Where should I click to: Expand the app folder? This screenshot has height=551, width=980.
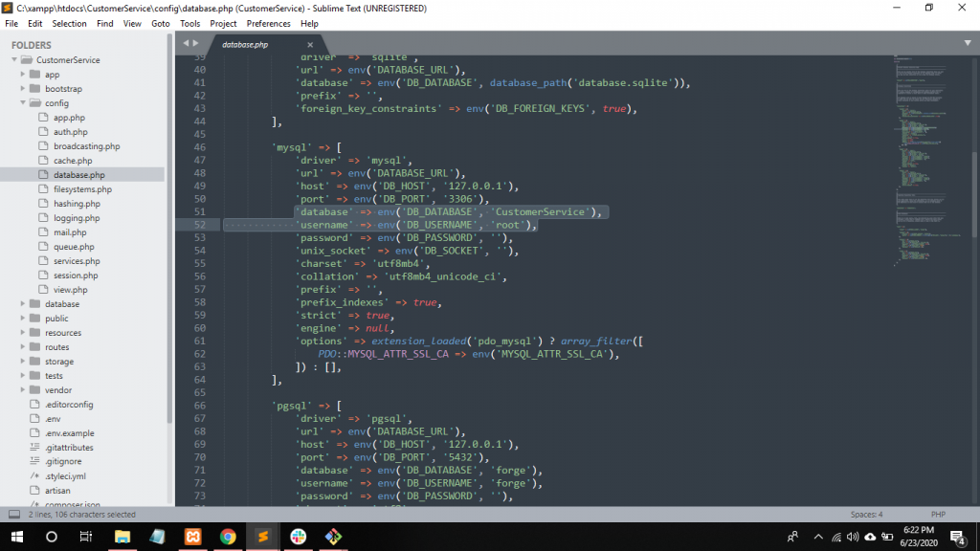click(x=23, y=75)
